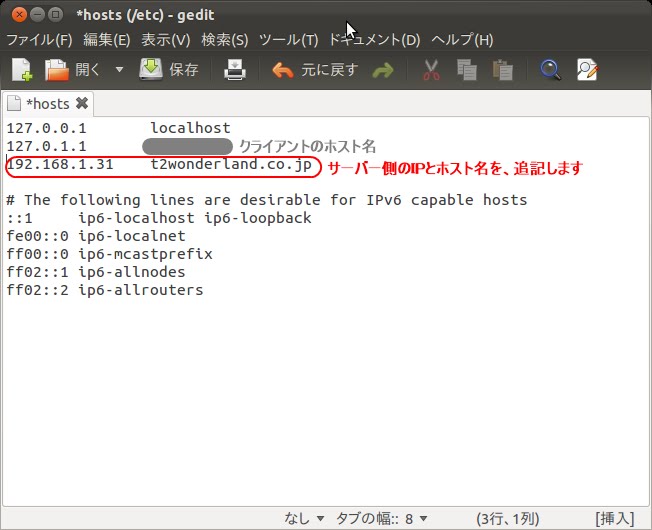Viewport: 652px width, 530px height.
Task: Open the ドキュメント(D) menu
Action: point(374,40)
